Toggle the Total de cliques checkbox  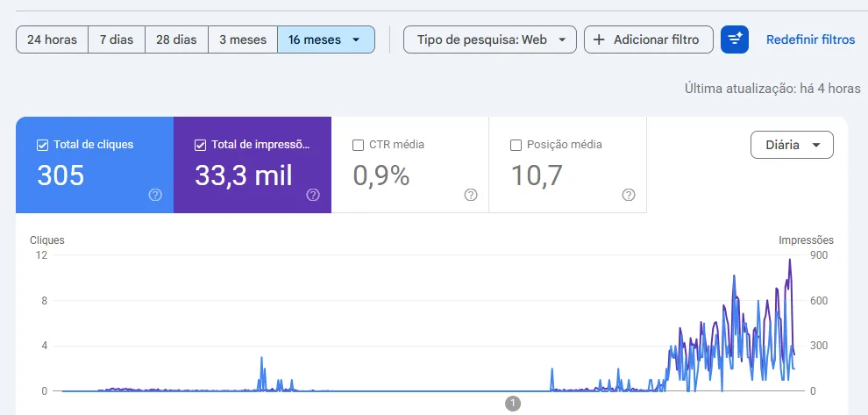(x=42, y=145)
